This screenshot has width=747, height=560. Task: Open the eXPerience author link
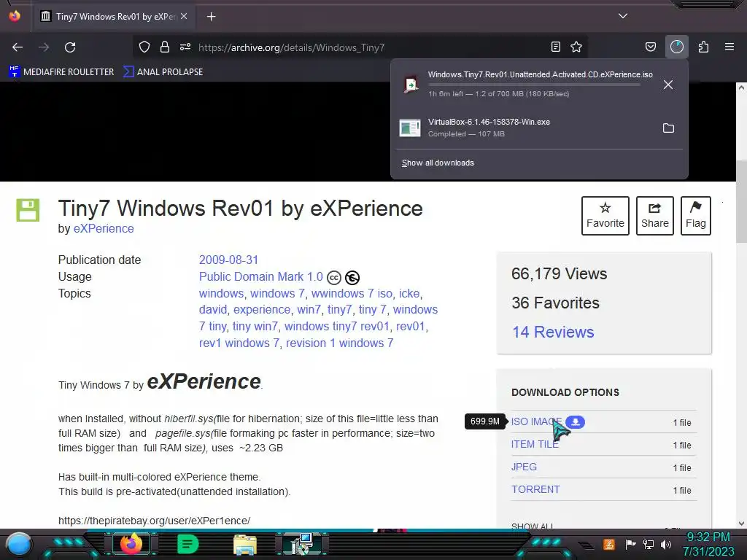click(x=104, y=228)
